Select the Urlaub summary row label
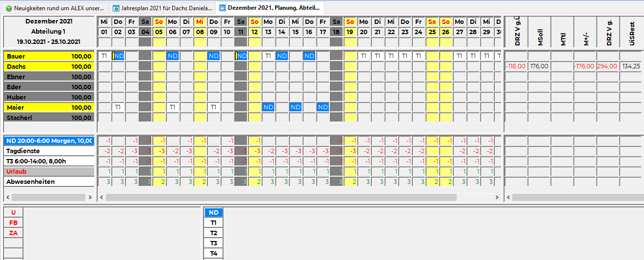Screen dimensions: 644x260 (x=49, y=172)
